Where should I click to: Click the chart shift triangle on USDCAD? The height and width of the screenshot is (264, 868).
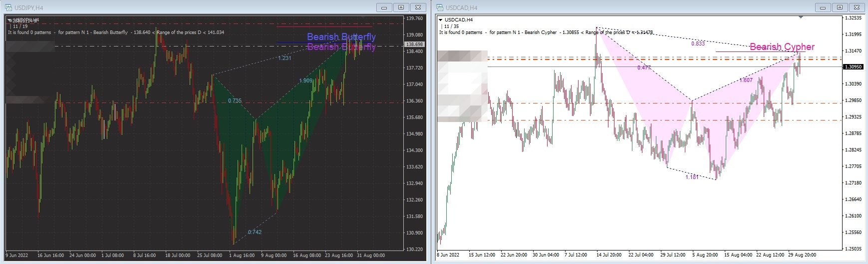pyautogui.click(x=801, y=17)
